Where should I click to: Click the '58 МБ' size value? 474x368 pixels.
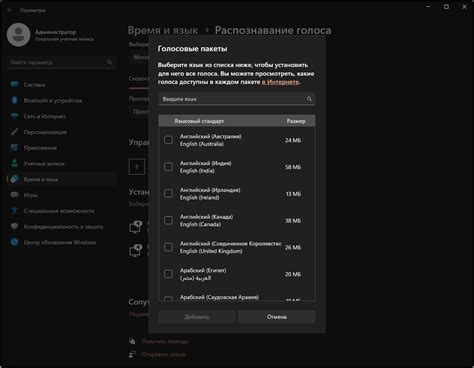point(293,167)
